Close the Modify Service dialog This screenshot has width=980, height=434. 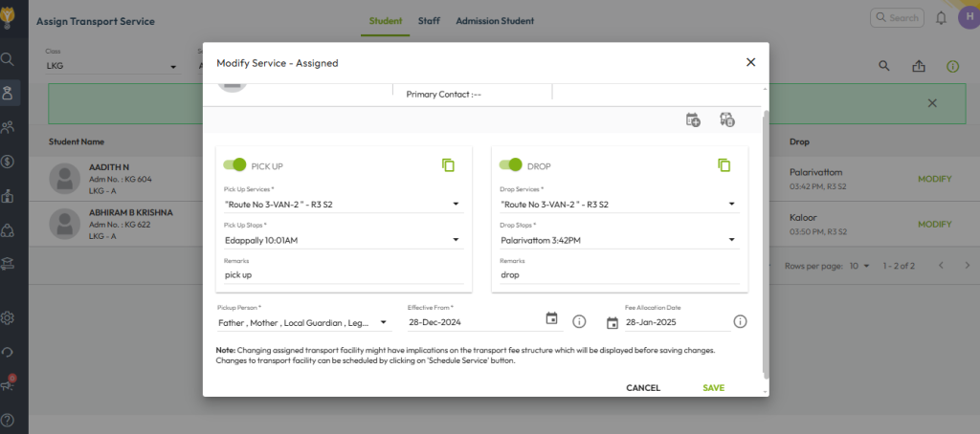tap(750, 62)
